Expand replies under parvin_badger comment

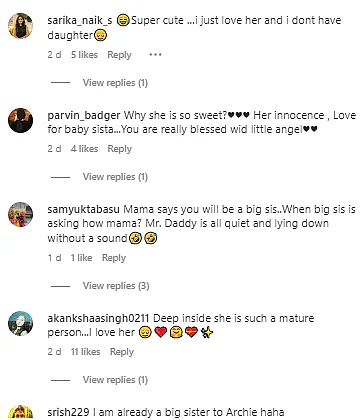click(x=115, y=177)
